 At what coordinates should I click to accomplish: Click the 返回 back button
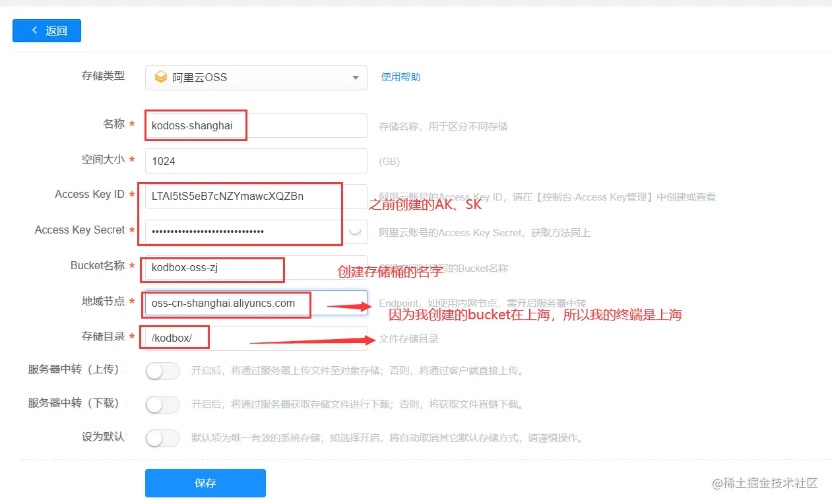[x=47, y=31]
